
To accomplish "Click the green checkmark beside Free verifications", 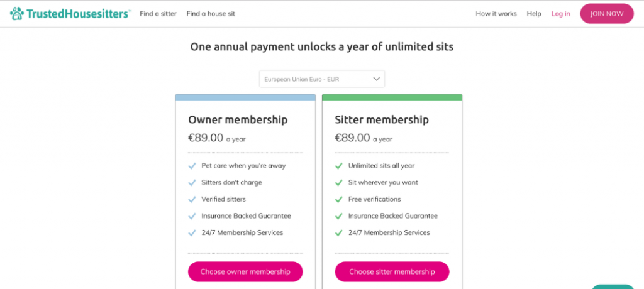I will 338,200.
